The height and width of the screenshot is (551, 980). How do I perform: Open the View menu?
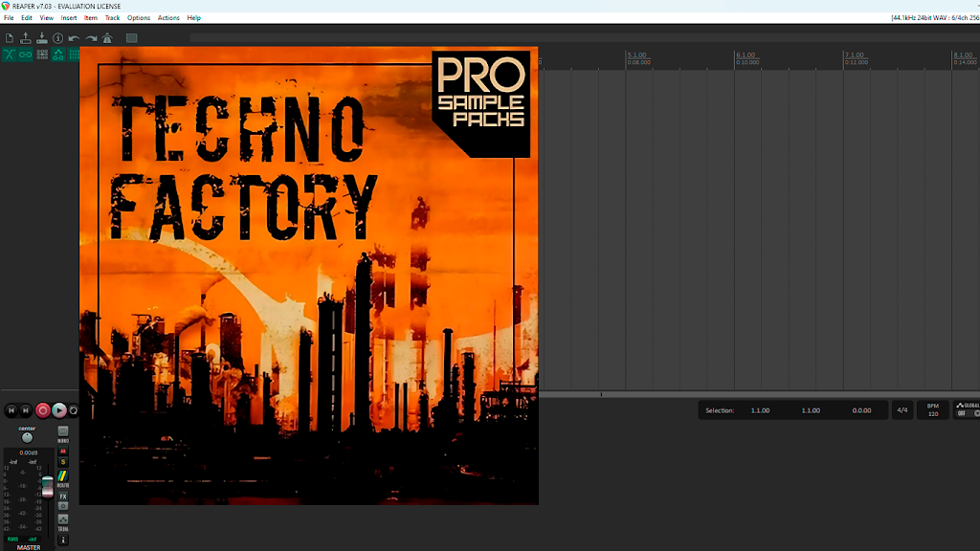pos(46,18)
